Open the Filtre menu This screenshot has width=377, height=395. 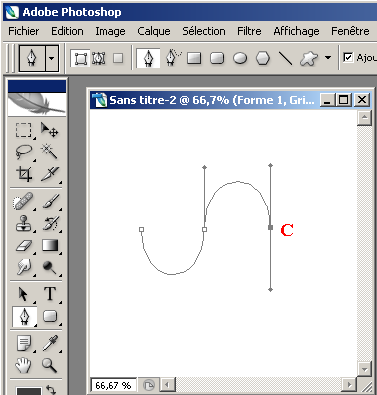point(249,31)
